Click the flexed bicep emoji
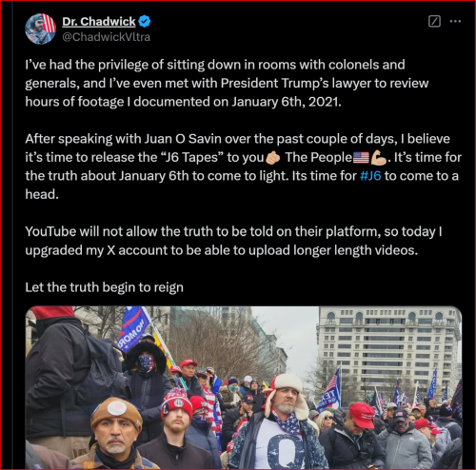The width and height of the screenshot is (476, 470). click(379, 158)
